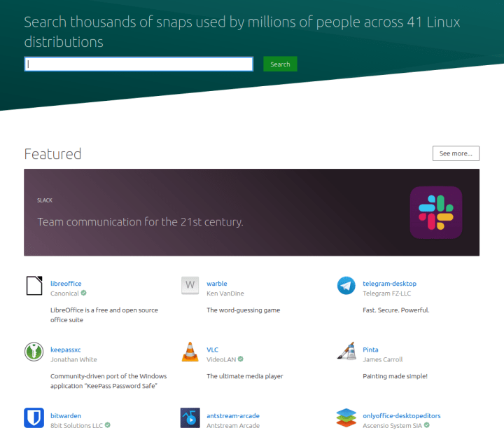504x435 pixels.
Task: Click the green Search button
Action: (x=280, y=64)
